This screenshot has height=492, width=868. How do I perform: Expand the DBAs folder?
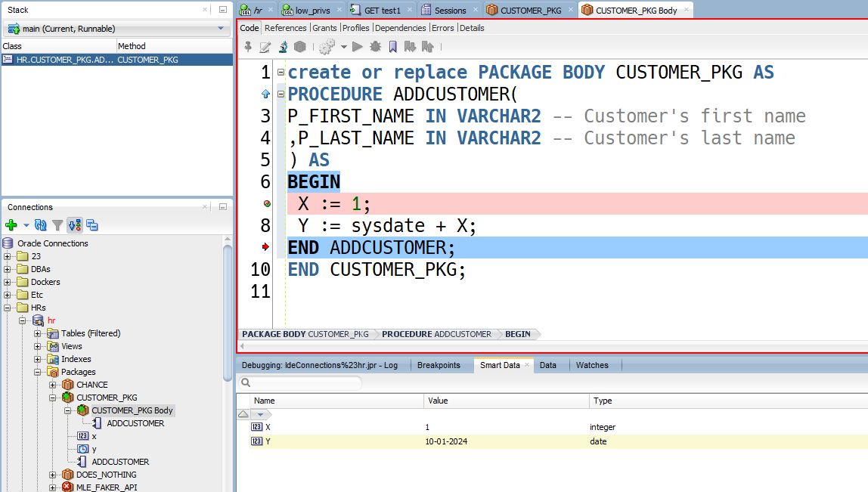(x=8, y=269)
